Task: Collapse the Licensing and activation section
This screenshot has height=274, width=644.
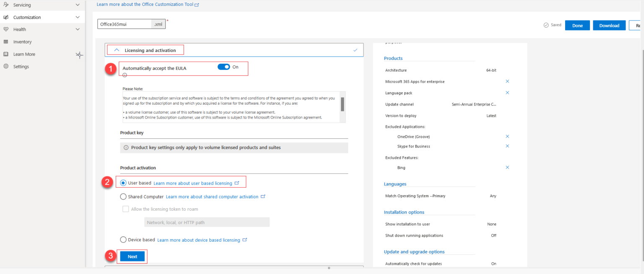Action: (117, 49)
